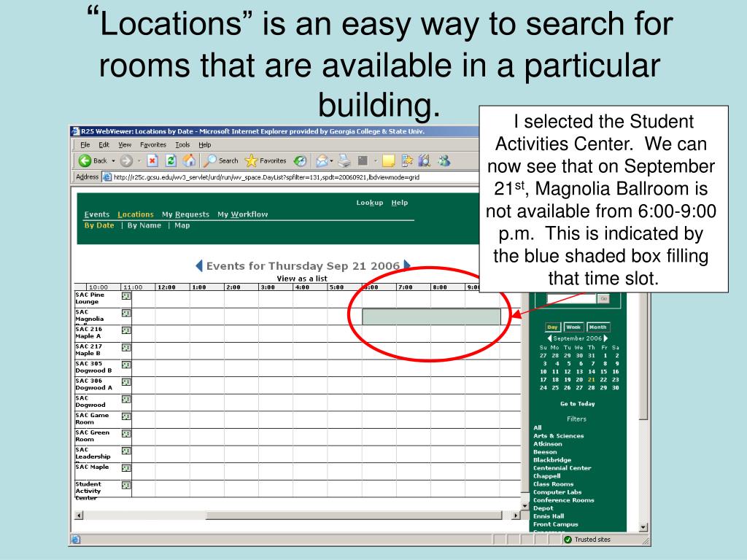Select September 22 in mini calendar

coord(603,379)
